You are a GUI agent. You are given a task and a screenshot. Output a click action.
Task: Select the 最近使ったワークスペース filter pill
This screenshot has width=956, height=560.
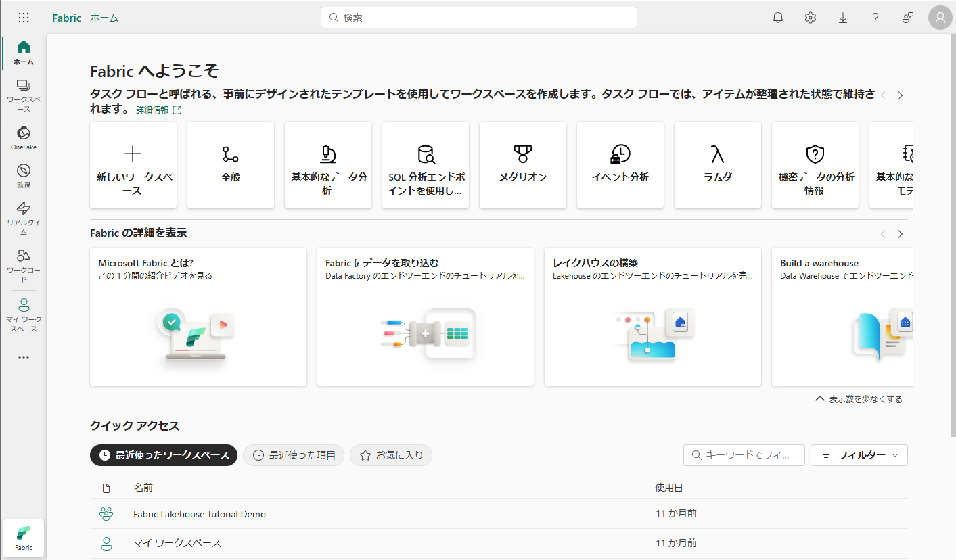pos(164,455)
